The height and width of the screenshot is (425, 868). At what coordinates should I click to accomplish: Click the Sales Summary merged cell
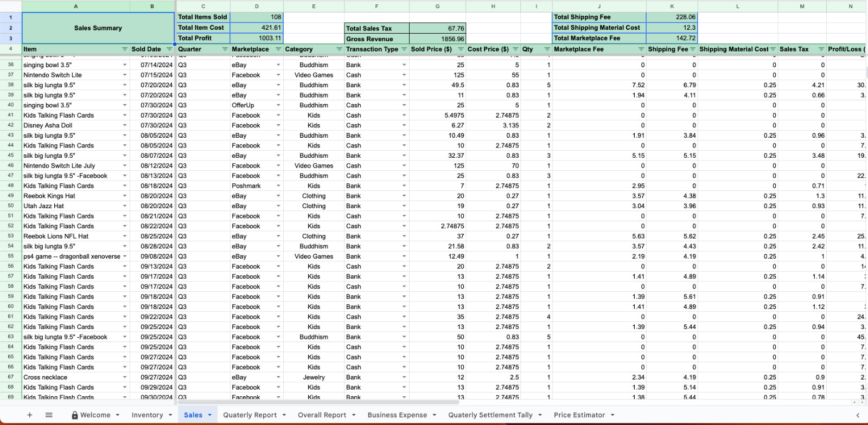98,28
